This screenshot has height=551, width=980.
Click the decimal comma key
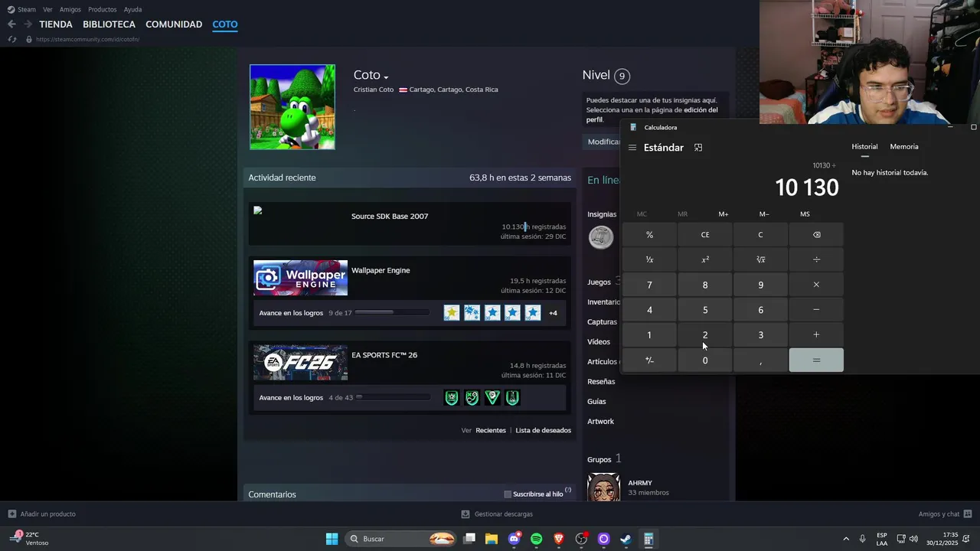point(760,360)
